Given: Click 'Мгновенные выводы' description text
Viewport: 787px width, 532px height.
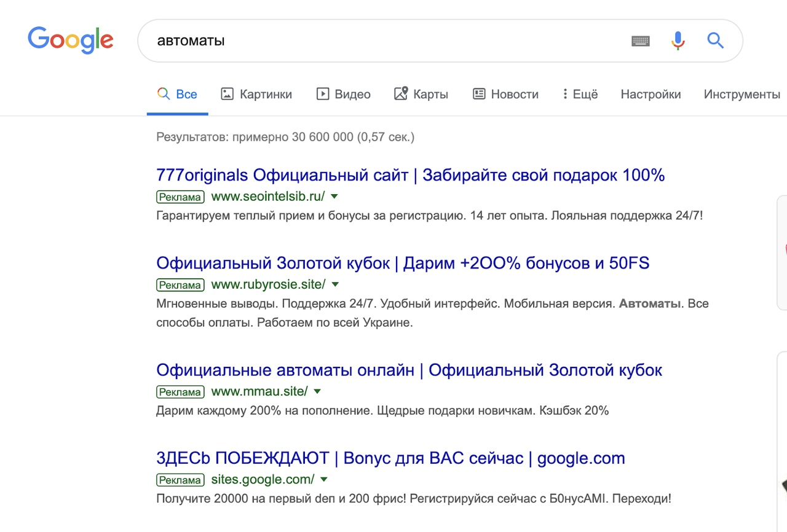Looking at the screenshot, I should click(432, 313).
